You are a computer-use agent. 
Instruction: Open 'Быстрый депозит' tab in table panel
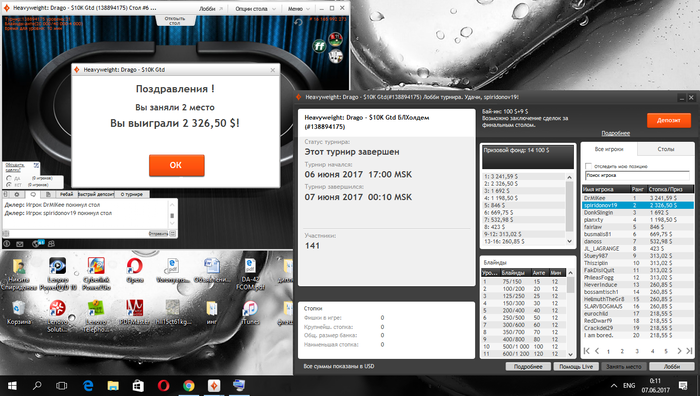(x=96, y=195)
